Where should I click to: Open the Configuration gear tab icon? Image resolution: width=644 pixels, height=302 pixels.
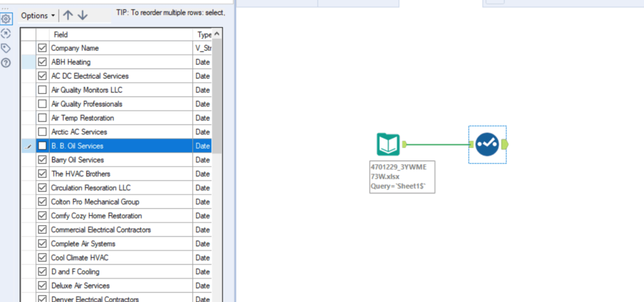(6, 19)
